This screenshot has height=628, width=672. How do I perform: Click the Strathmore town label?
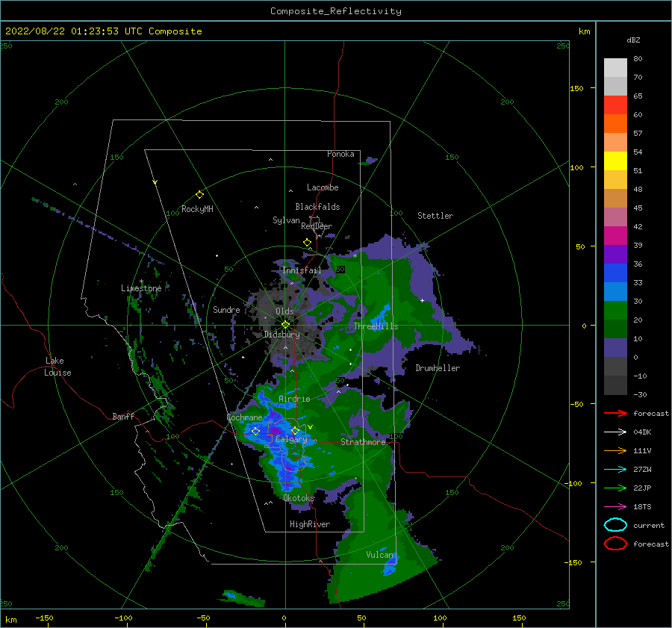pyautogui.click(x=363, y=442)
